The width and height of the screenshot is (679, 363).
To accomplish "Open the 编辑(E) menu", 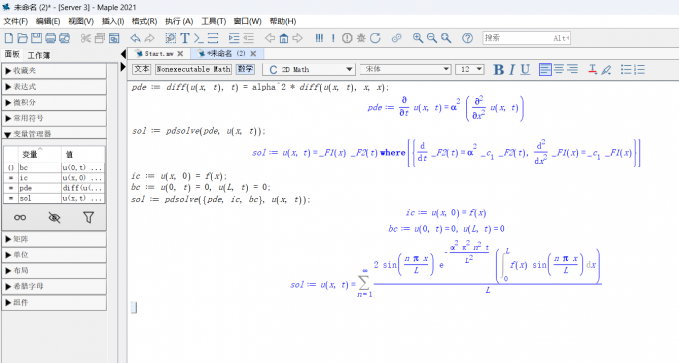I will pyautogui.click(x=48, y=21).
